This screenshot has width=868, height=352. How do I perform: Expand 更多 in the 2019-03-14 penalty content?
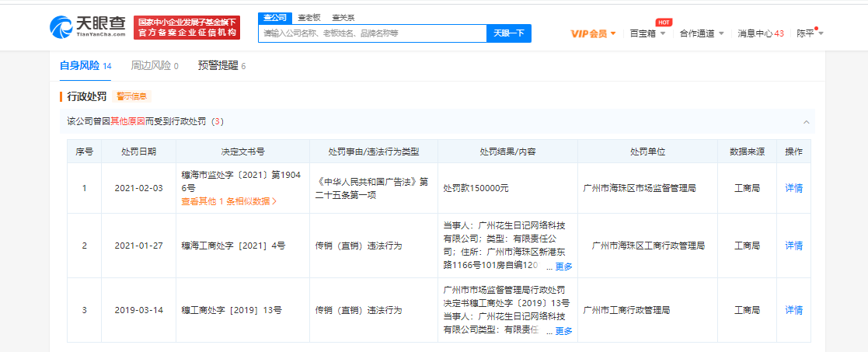[x=563, y=332]
